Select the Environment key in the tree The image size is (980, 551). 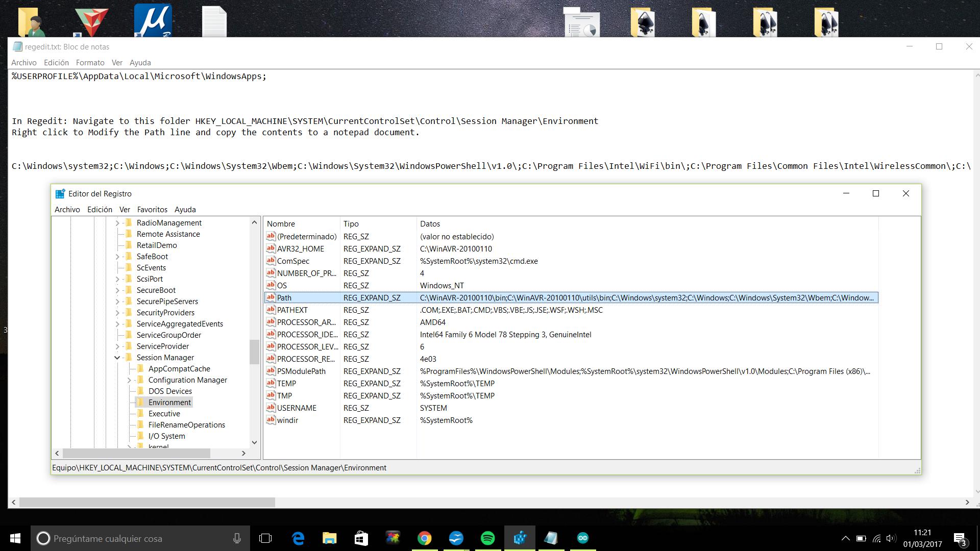click(169, 403)
